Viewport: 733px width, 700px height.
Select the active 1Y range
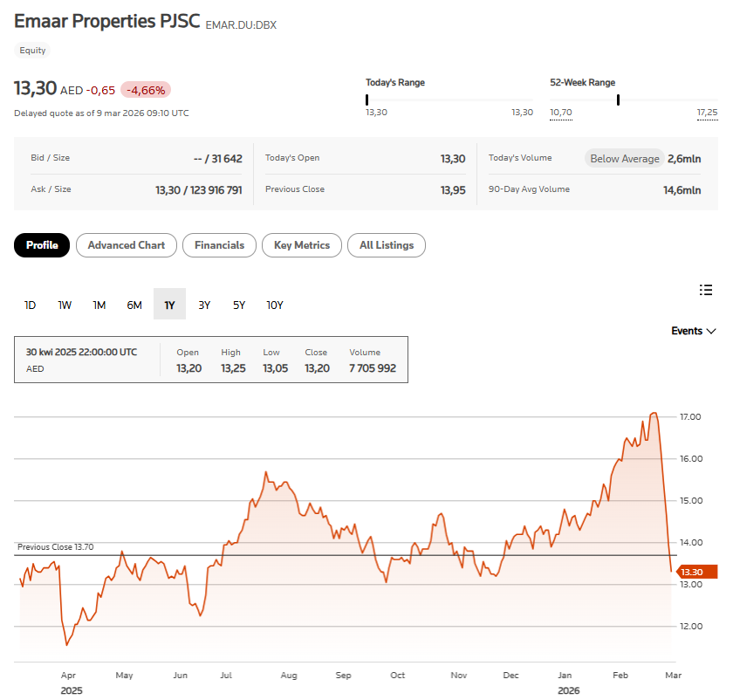click(x=169, y=305)
